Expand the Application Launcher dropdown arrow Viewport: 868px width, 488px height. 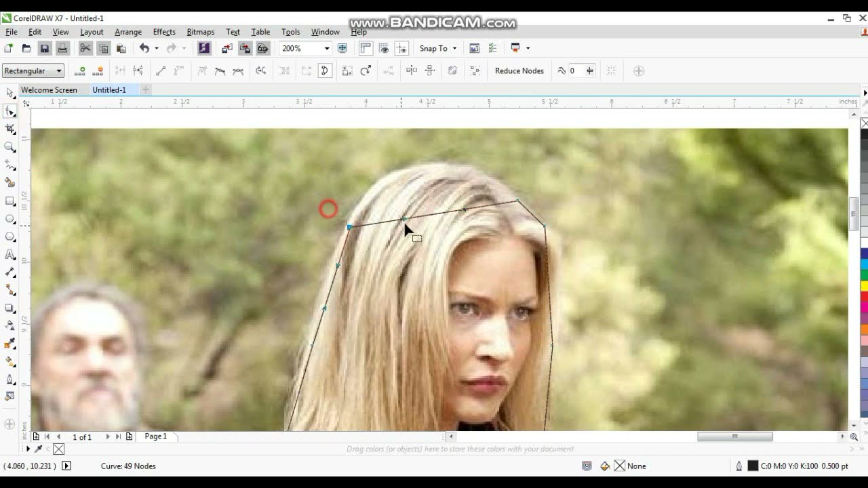point(528,48)
